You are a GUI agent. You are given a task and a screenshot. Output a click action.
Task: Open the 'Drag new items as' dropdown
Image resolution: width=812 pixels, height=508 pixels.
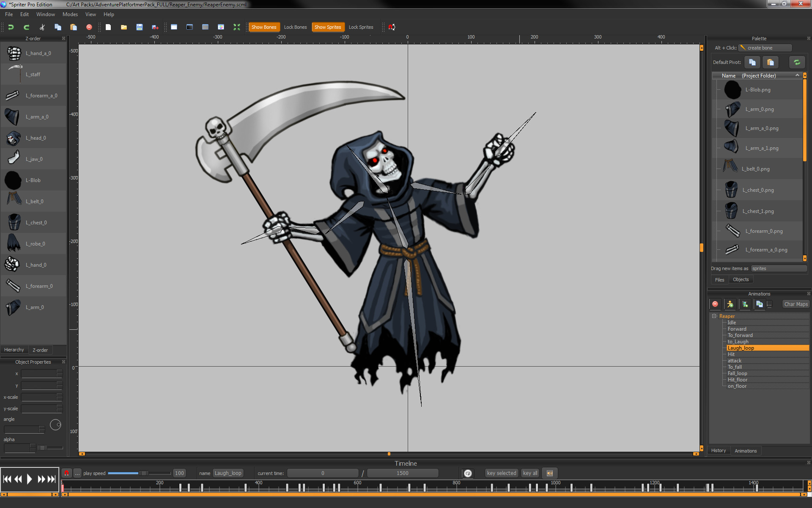point(779,268)
